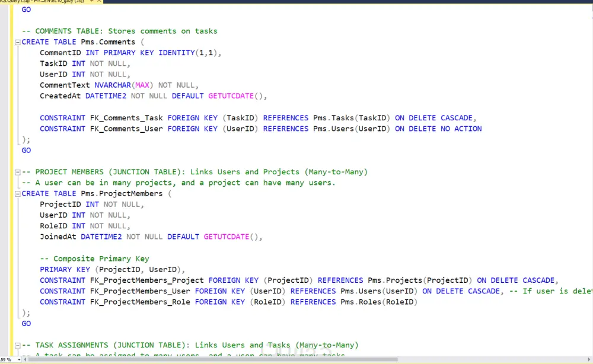Click the 'ProjectID INT NOT NULL' column line
The height and width of the screenshot is (364, 593).
(92, 205)
